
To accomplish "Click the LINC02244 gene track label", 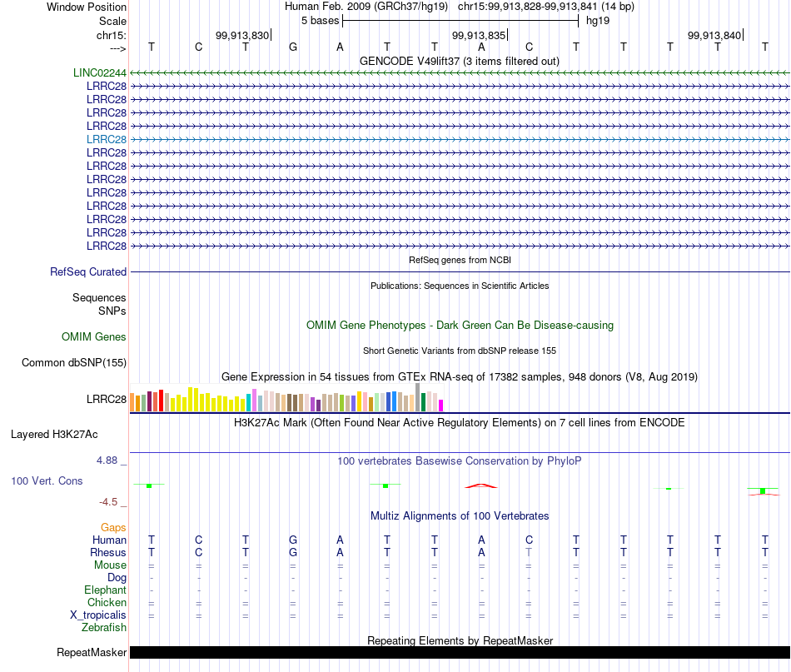I will 99,72.
